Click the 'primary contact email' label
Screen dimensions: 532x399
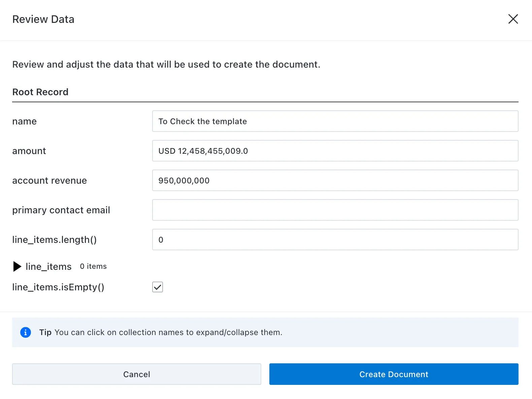pyautogui.click(x=61, y=210)
